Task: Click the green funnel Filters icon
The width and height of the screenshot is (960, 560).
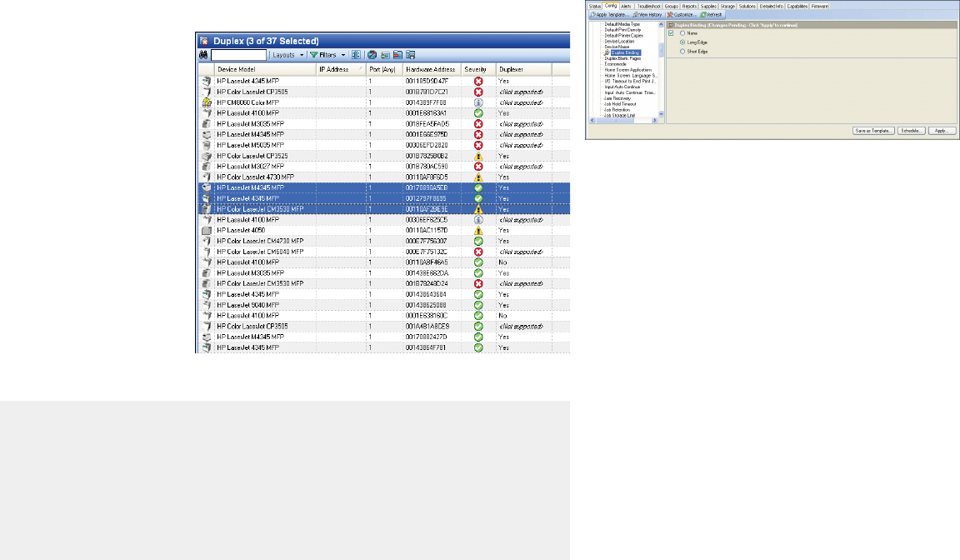Action: pos(313,55)
